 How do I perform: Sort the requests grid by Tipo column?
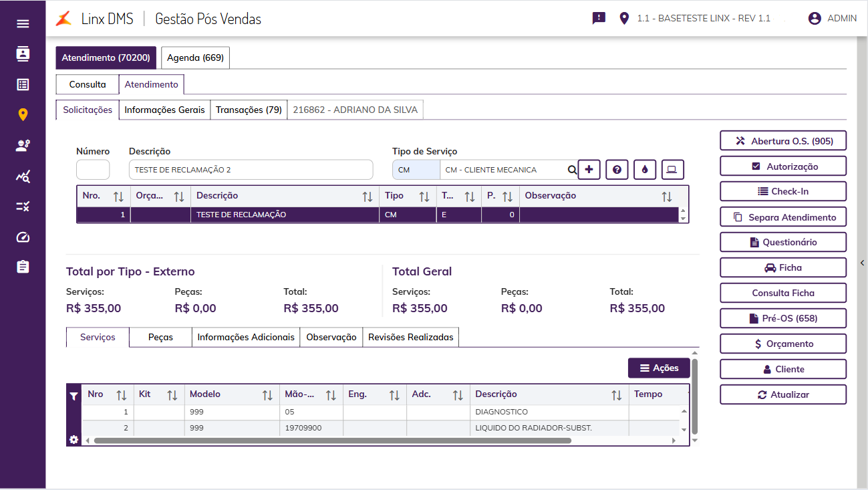click(x=424, y=197)
